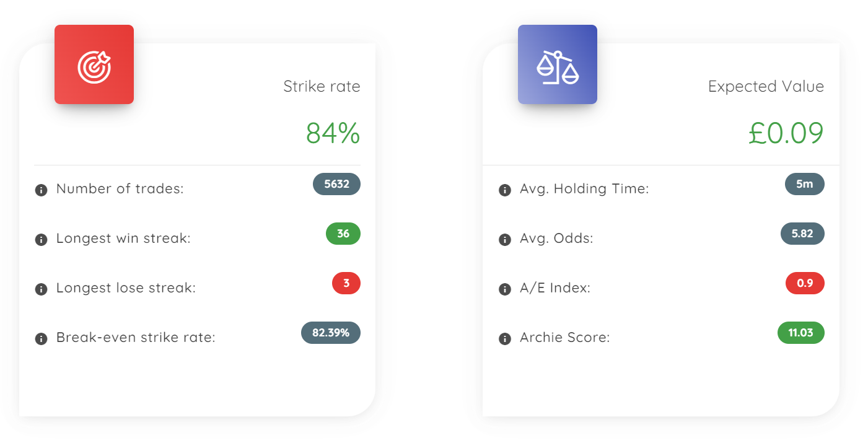
Task: Click info icon beside A/E Index
Action: 505,289
